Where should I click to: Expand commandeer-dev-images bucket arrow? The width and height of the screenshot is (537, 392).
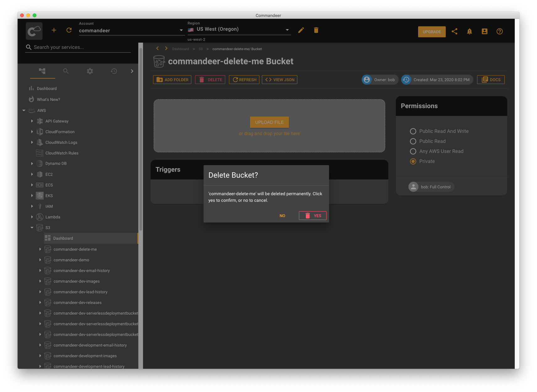coord(40,281)
